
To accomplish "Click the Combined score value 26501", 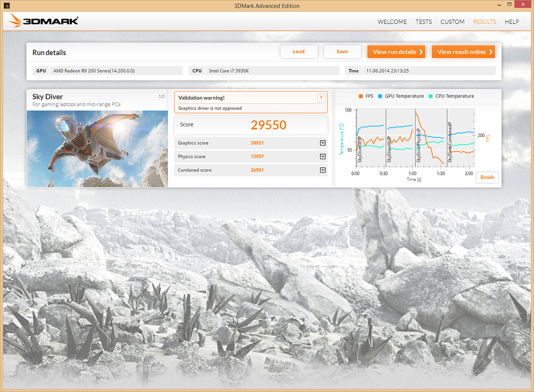I will click(257, 170).
